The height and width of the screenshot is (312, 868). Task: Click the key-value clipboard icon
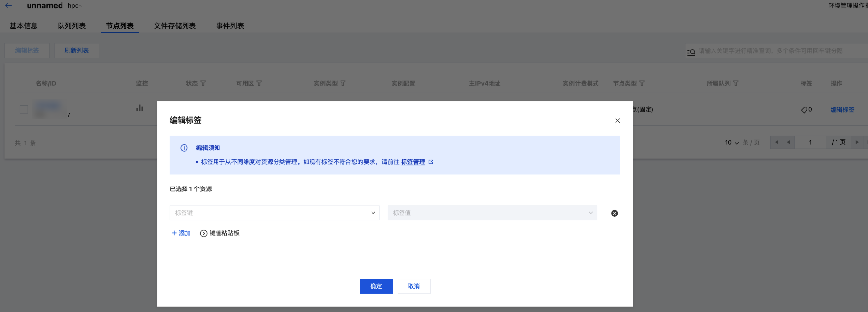(203, 233)
